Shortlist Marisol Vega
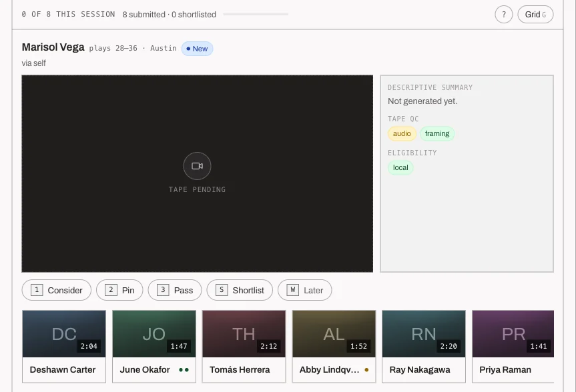This screenshot has width=576, height=392. point(240,290)
